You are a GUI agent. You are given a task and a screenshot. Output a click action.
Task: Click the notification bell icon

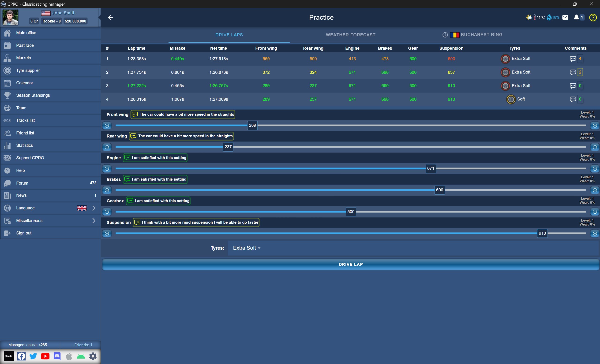pos(576,18)
